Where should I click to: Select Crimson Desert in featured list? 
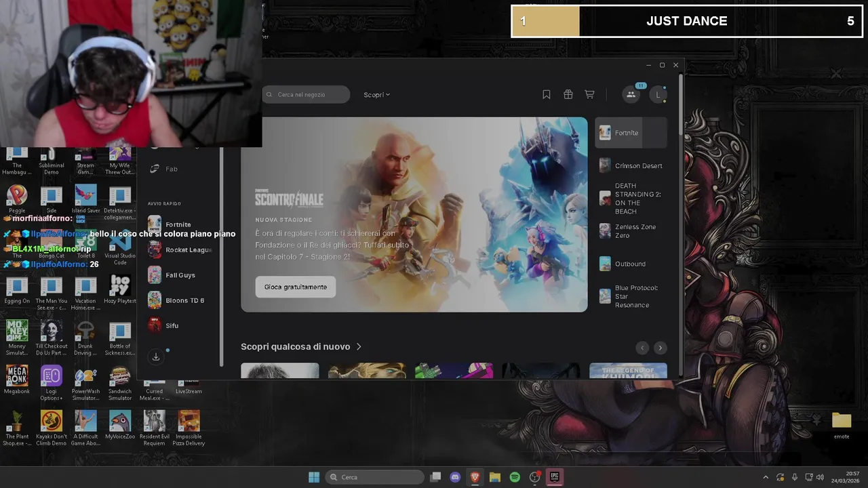(631, 165)
